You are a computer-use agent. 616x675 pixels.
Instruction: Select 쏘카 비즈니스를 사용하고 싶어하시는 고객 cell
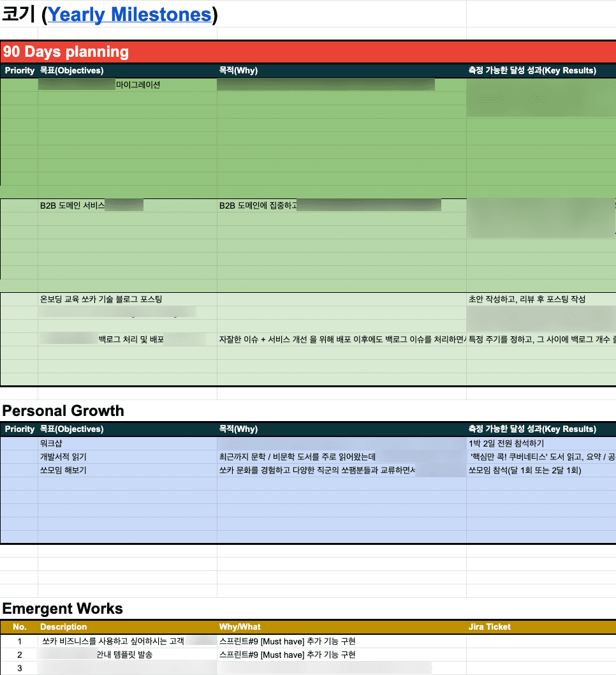128,641
